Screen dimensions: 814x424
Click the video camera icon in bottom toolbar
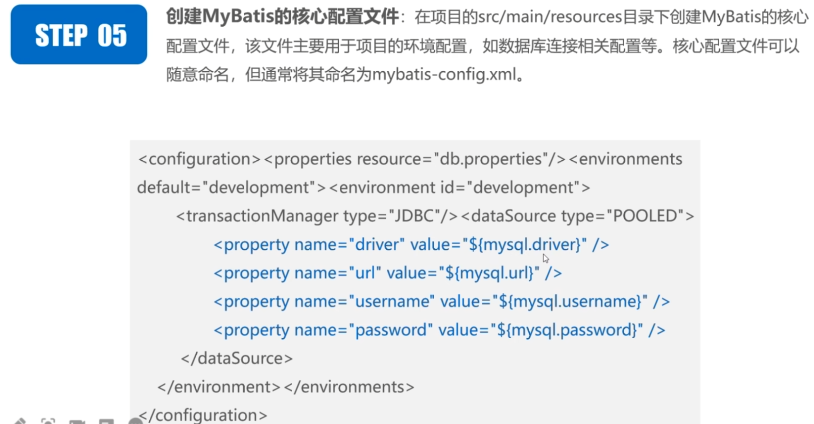coord(78,420)
